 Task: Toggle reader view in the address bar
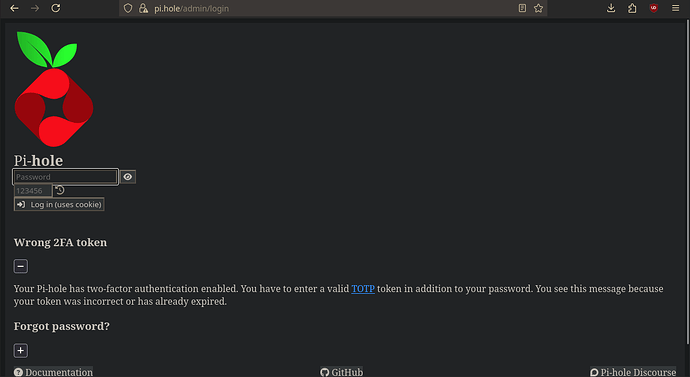(x=522, y=8)
